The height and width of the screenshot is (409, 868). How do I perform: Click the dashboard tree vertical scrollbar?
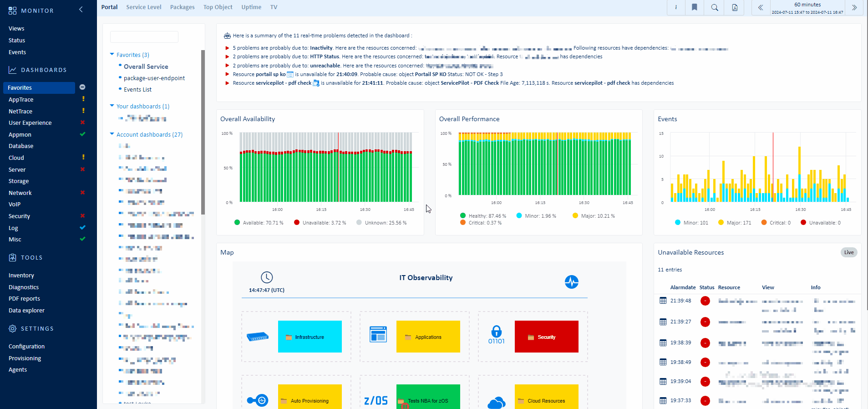pyautogui.click(x=203, y=132)
